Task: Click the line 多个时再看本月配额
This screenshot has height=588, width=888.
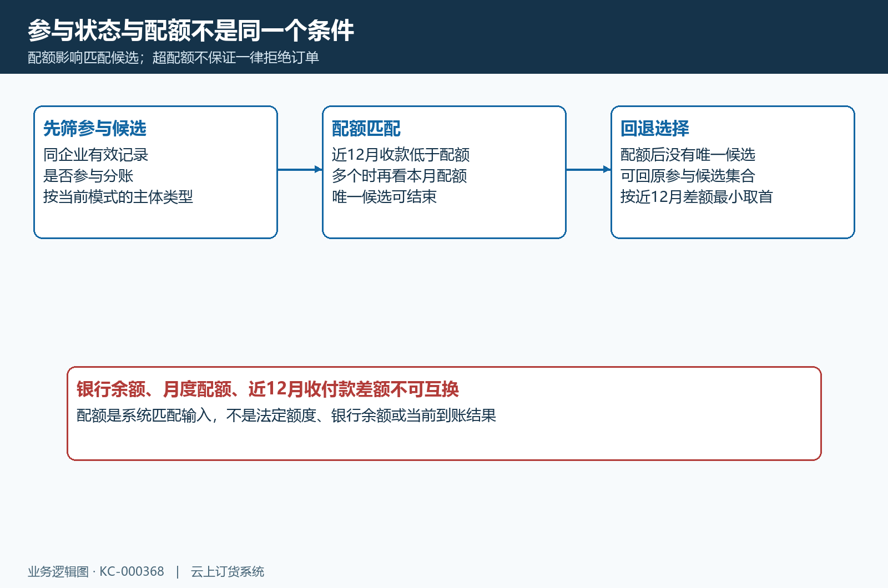Action: pos(400,176)
